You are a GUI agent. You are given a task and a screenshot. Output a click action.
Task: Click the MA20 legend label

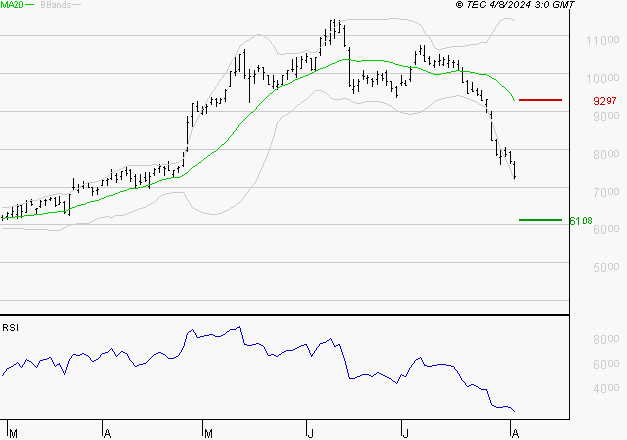(12, 4)
